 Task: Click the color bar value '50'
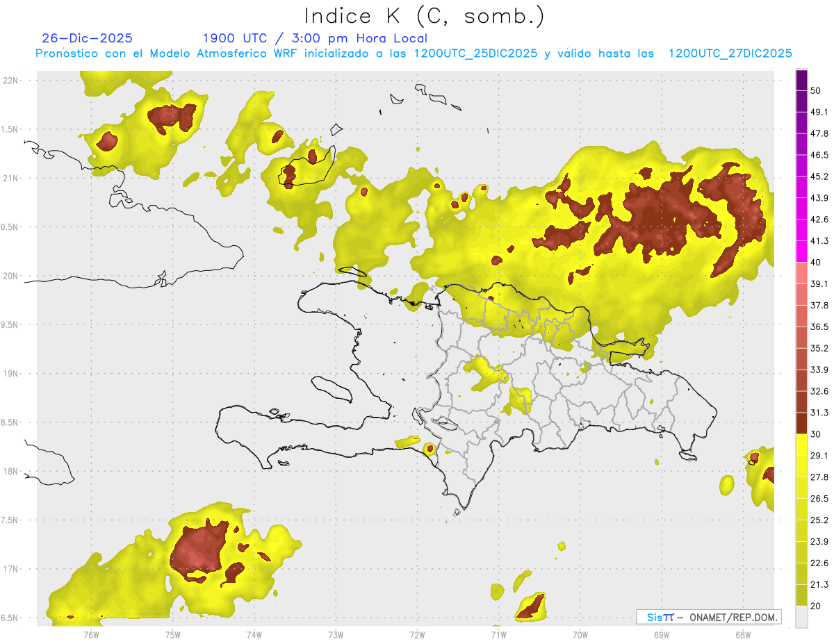[817, 91]
